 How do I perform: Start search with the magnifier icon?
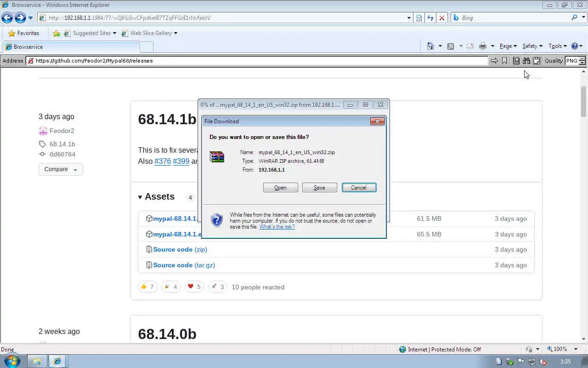pyautogui.click(x=574, y=17)
